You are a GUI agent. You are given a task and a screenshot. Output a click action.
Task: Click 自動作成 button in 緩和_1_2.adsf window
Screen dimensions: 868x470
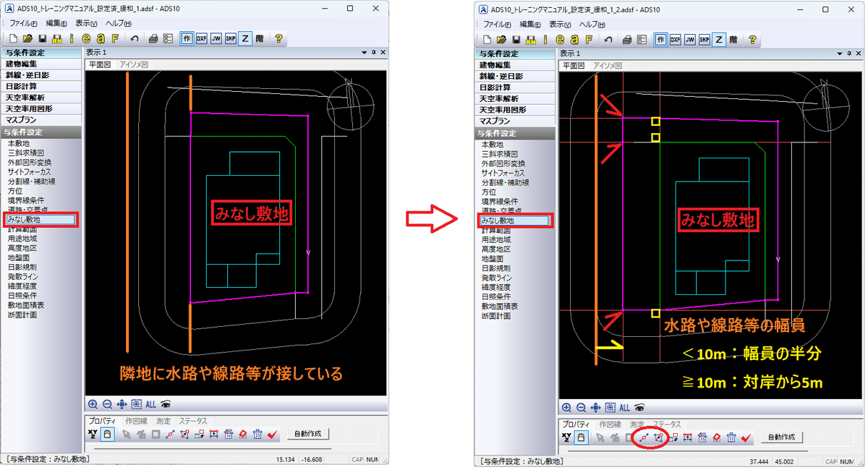point(781,437)
